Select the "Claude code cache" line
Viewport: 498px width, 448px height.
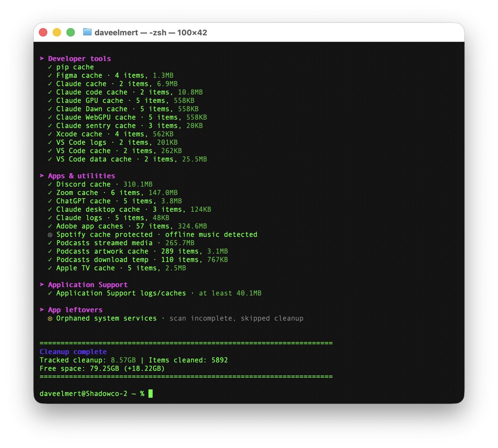point(125,92)
